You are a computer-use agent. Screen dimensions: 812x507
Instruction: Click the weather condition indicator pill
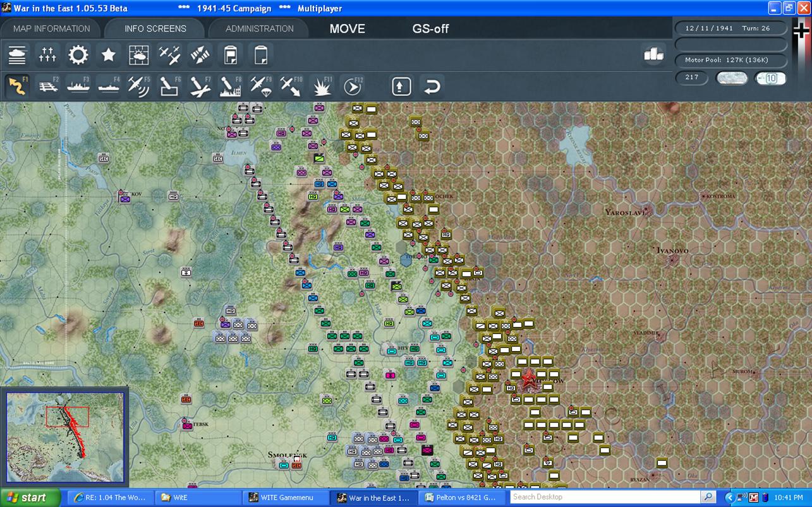pos(732,78)
